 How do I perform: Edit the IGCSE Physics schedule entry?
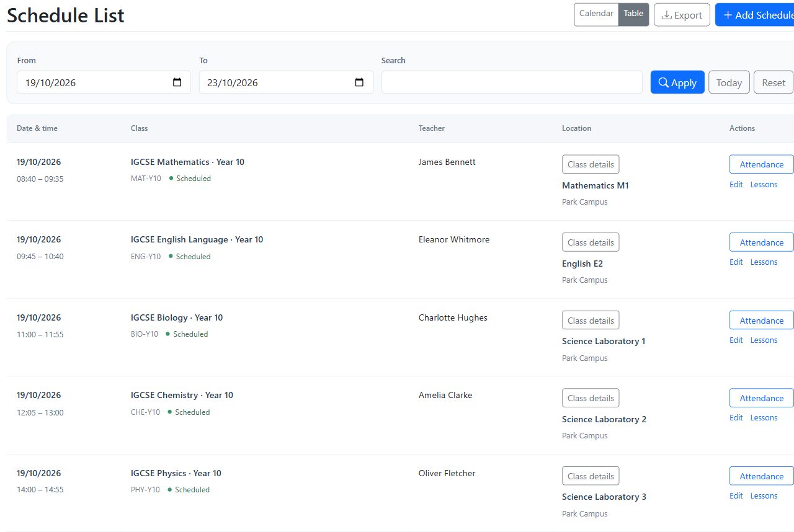point(736,496)
